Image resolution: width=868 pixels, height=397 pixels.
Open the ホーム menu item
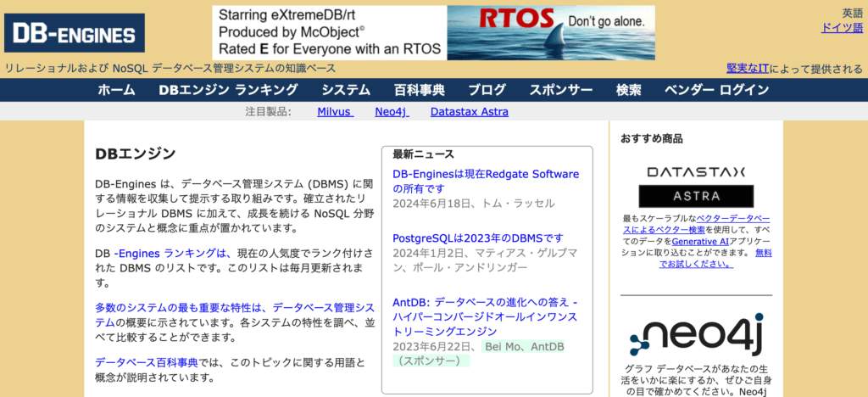click(116, 90)
